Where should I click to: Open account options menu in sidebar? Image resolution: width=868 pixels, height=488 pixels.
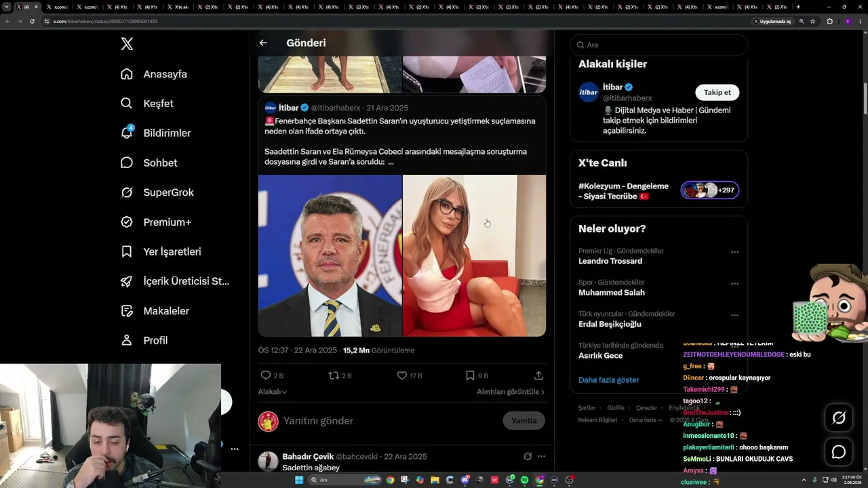point(235,449)
